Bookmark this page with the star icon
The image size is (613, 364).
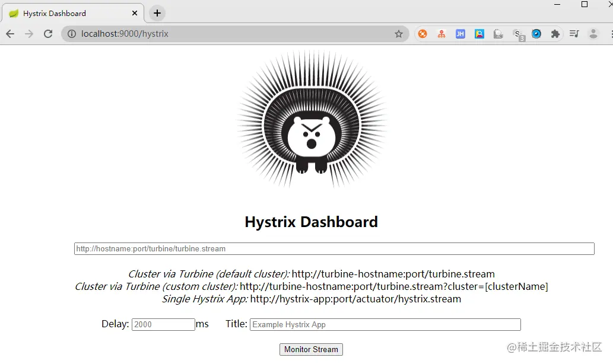coord(398,34)
